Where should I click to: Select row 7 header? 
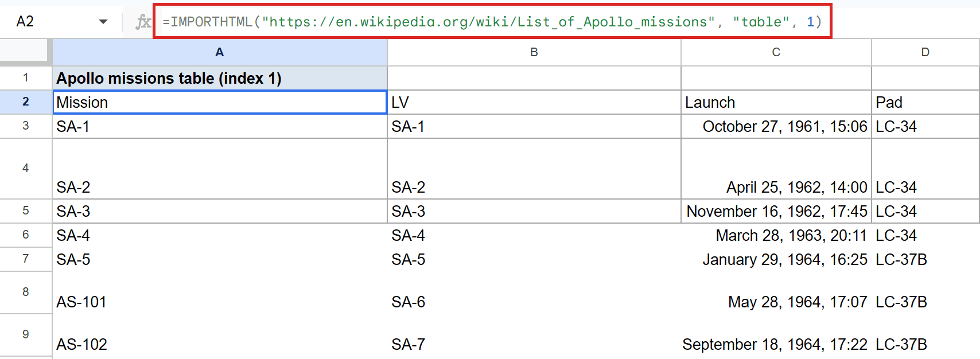pyautogui.click(x=26, y=259)
